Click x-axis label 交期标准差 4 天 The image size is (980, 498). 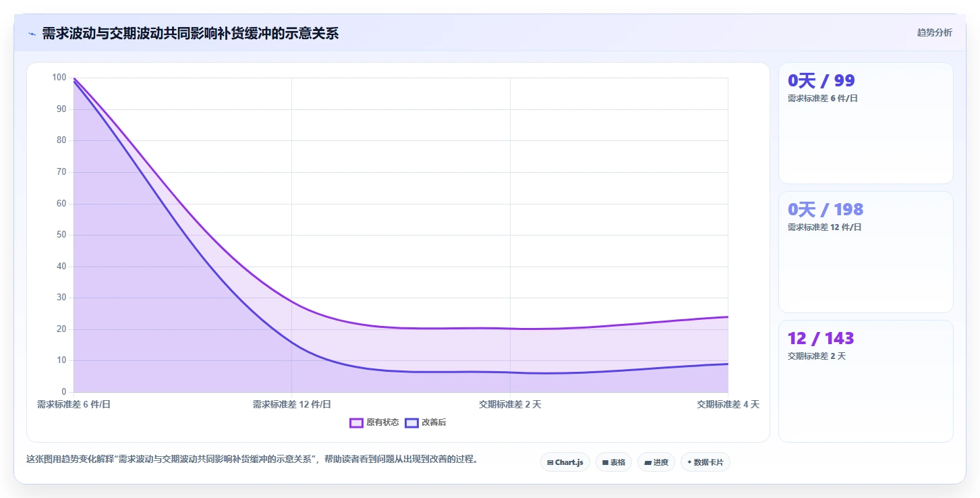[x=728, y=404]
